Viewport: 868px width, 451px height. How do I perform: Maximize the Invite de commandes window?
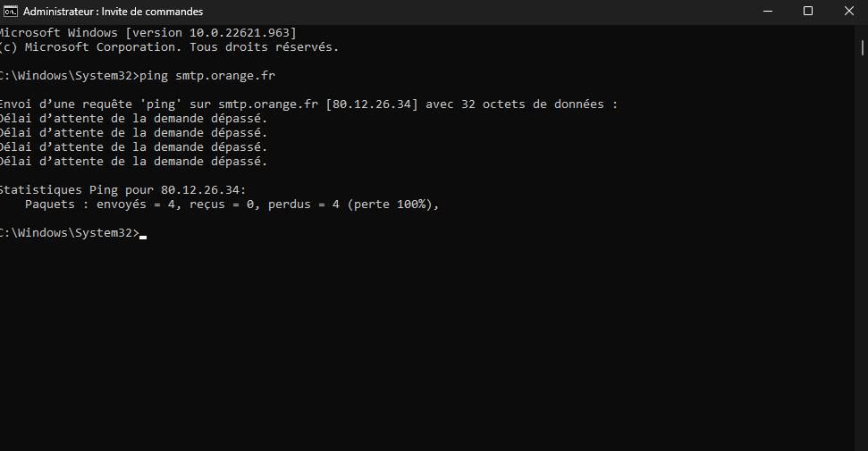tap(808, 11)
